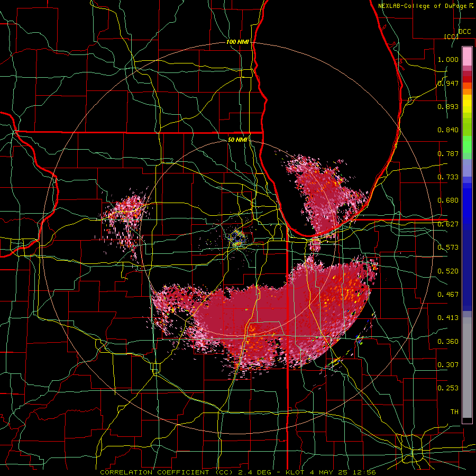
Task: Click the 0.520 scale value
Action: click(448, 271)
